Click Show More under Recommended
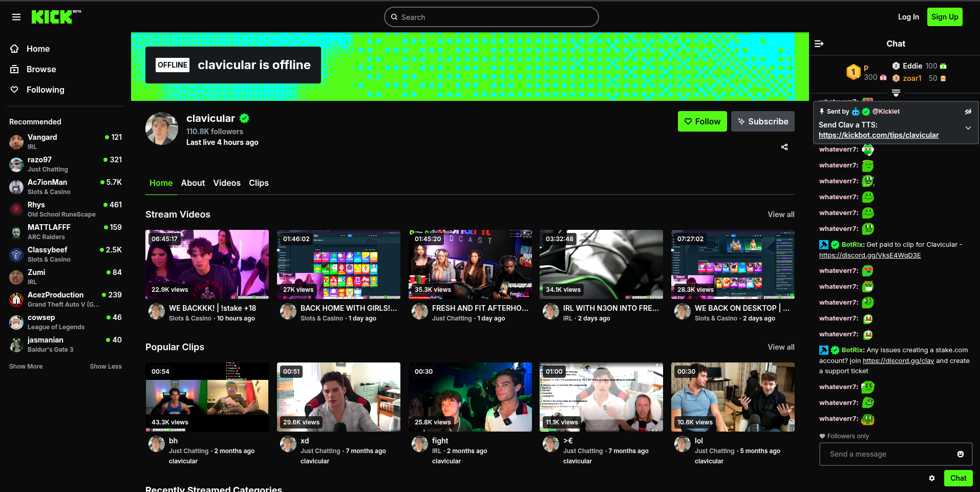 (x=26, y=367)
